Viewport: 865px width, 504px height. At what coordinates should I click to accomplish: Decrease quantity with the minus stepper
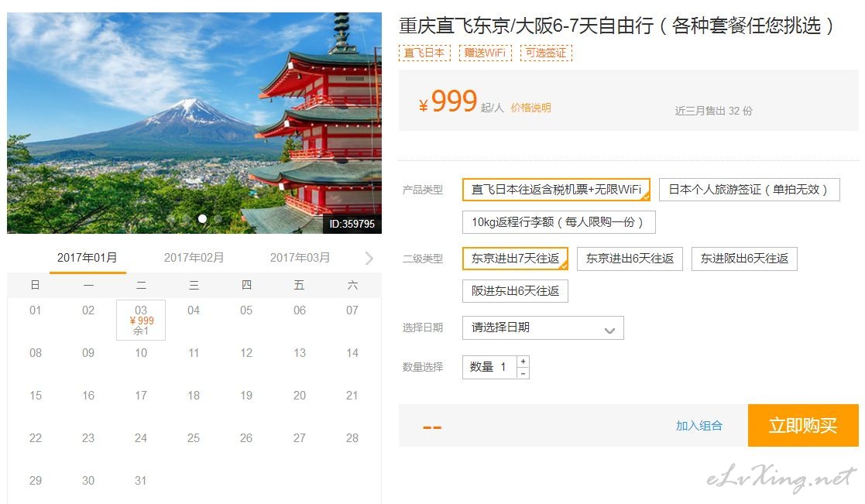click(x=523, y=373)
